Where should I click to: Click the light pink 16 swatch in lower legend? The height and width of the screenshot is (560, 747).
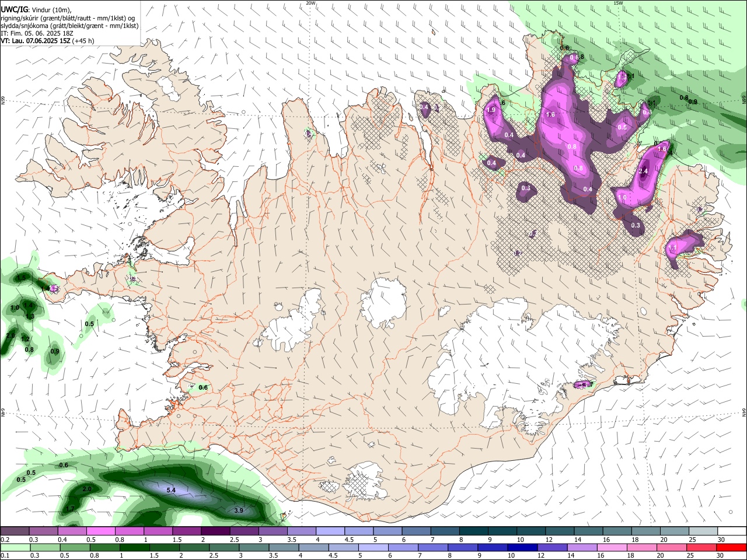612,548
